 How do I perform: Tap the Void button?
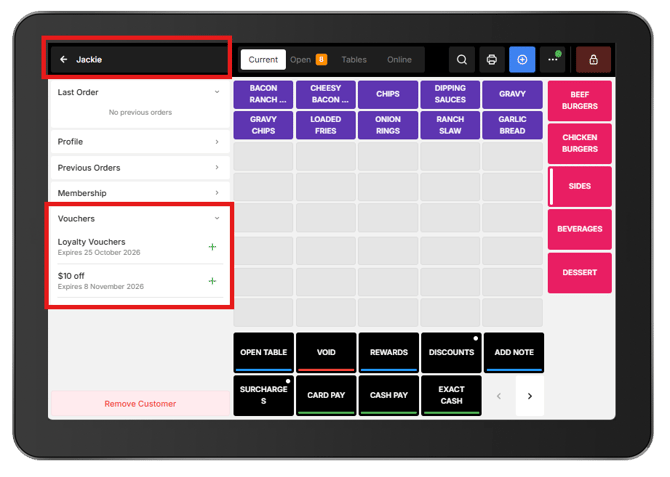(326, 353)
